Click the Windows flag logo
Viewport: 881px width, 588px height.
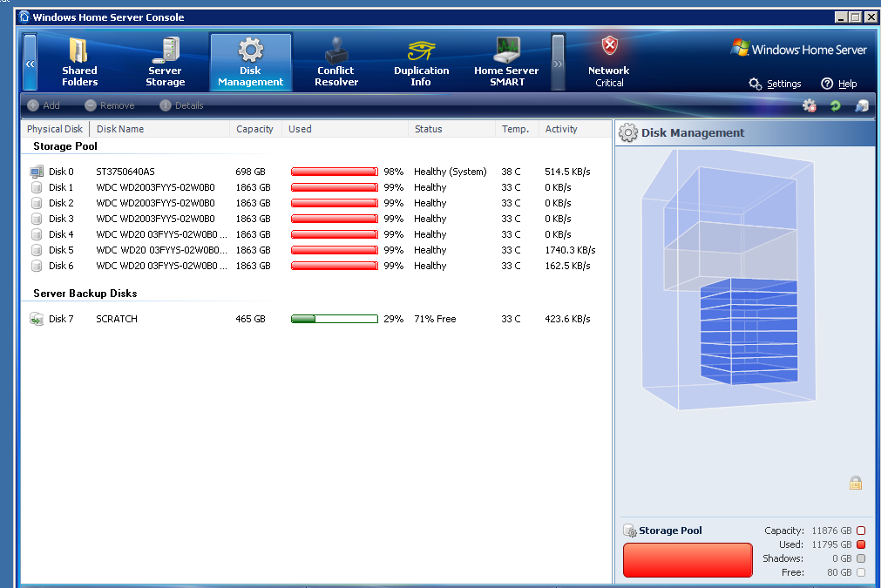(740, 48)
